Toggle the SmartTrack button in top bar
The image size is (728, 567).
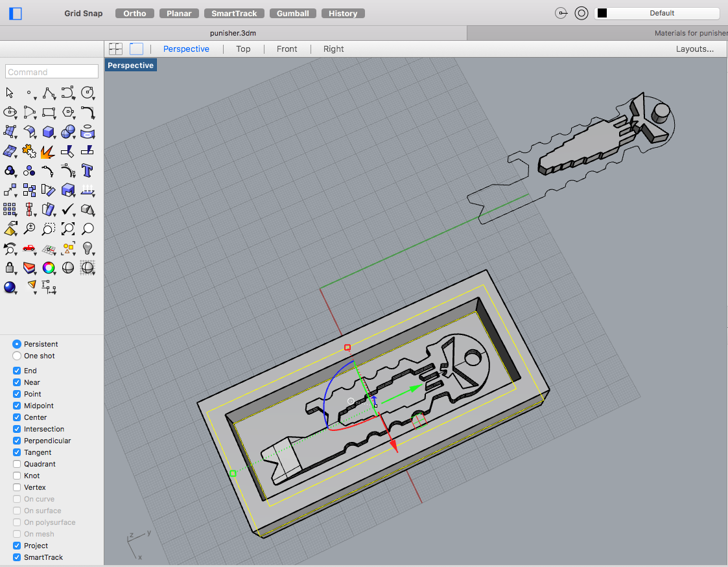(x=235, y=14)
